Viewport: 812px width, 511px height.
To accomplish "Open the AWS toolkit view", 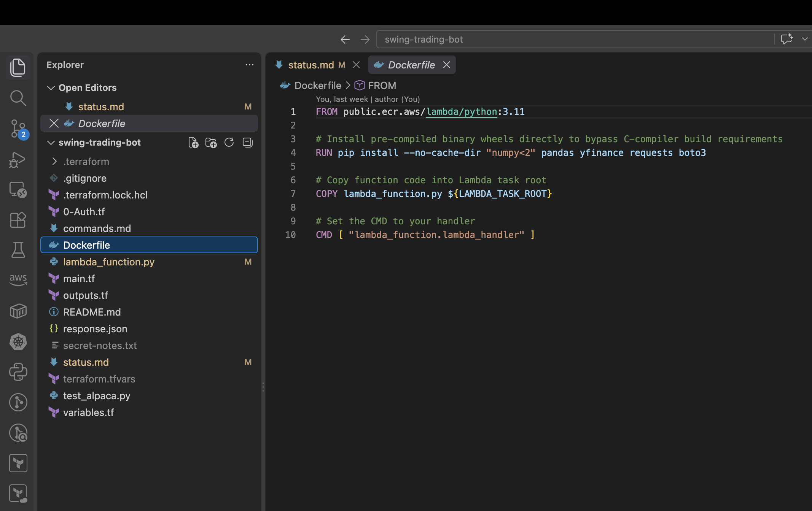I will pos(18,280).
